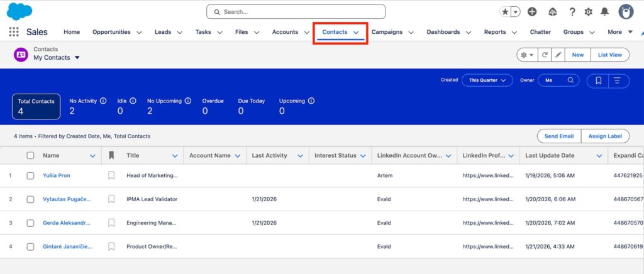The height and width of the screenshot is (274, 644).
Task: Toggle the select-all checkbox in header
Action: pos(30,156)
